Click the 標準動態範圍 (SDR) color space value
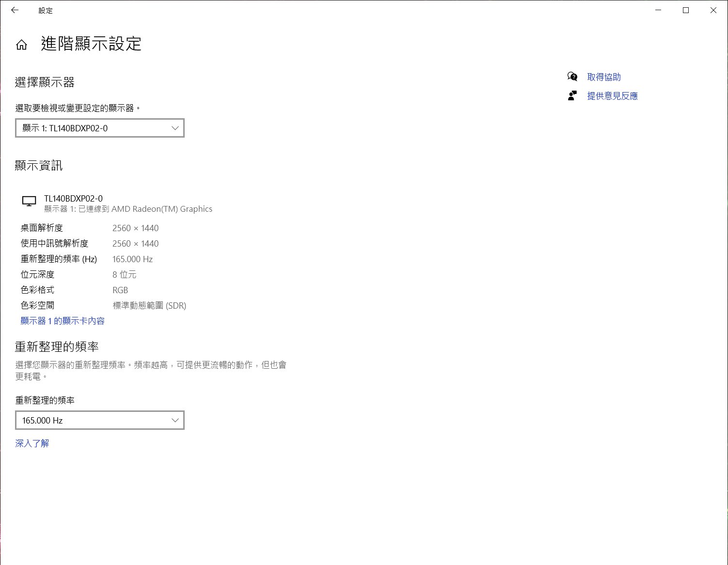This screenshot has height=565, width=728. (x=149, y=305)
